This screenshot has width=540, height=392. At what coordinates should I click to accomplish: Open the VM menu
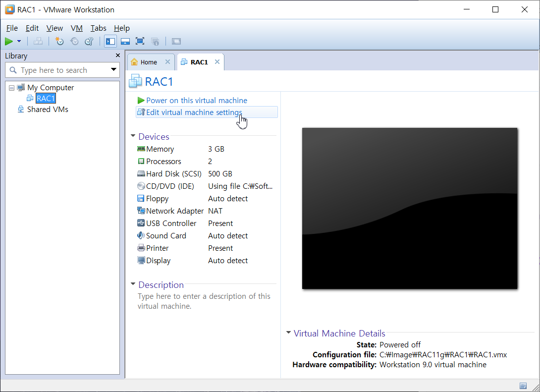coord(76,28)
